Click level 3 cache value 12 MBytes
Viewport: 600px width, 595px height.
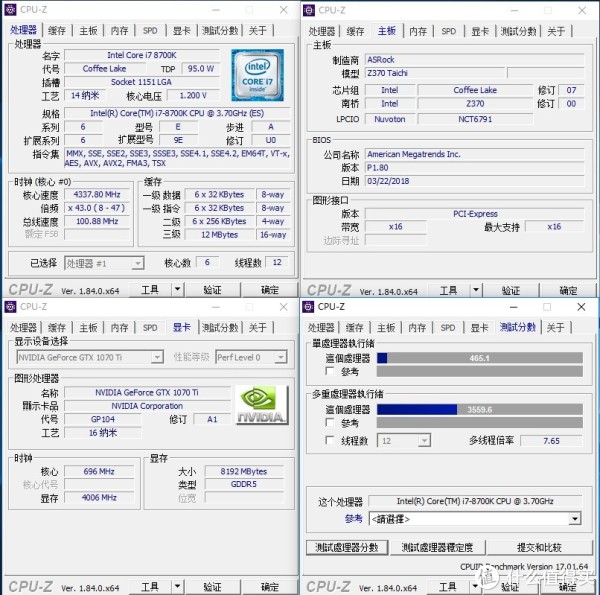[220, 235]
